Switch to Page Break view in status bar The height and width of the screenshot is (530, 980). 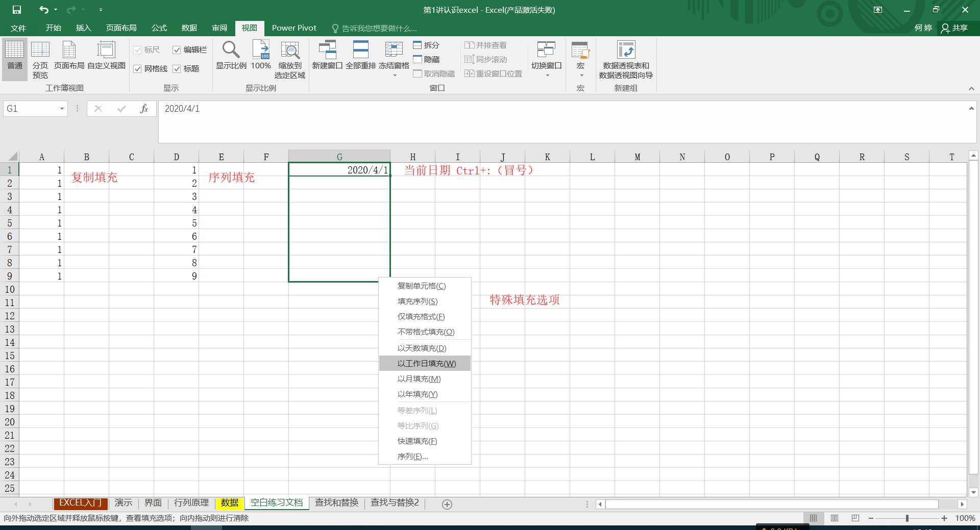click(x=855, y=518)
